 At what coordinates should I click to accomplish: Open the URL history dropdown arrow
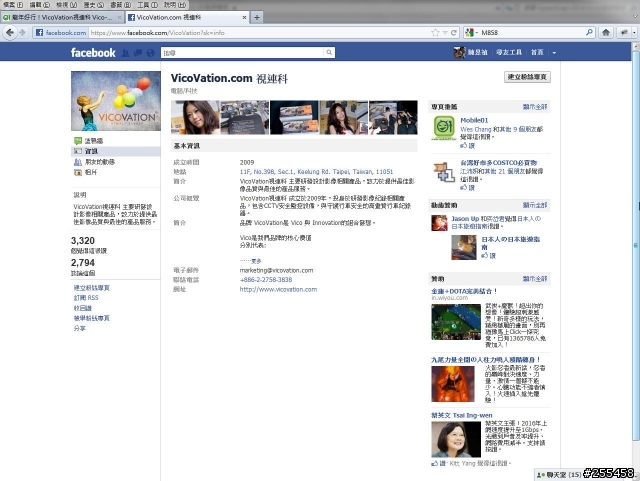click(x=445, y=33)
